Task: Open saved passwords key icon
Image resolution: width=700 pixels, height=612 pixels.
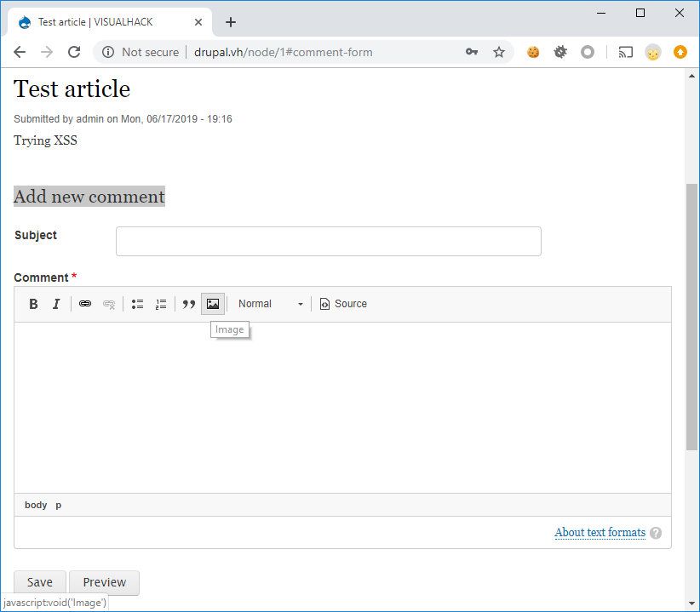Action: click(x=472, y=52)
